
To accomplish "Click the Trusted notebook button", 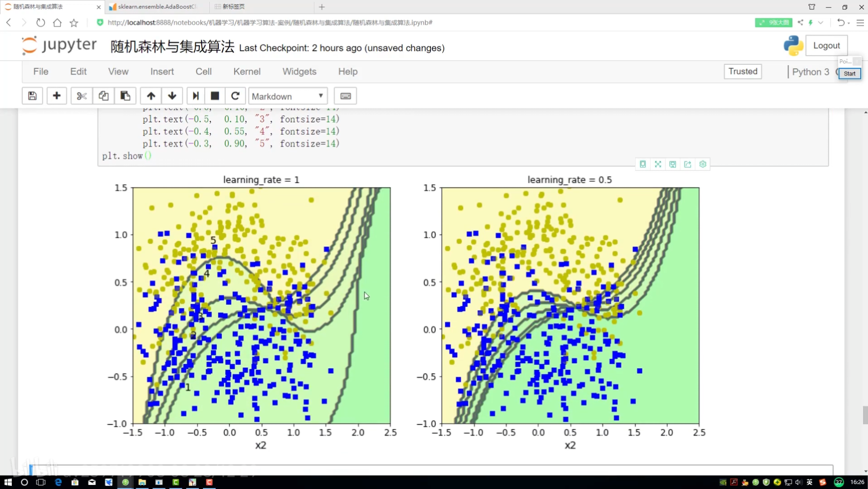I will point(743,72).
